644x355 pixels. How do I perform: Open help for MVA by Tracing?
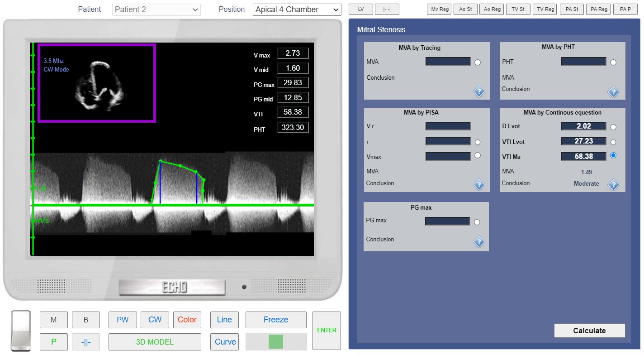(x=478, y=91)
